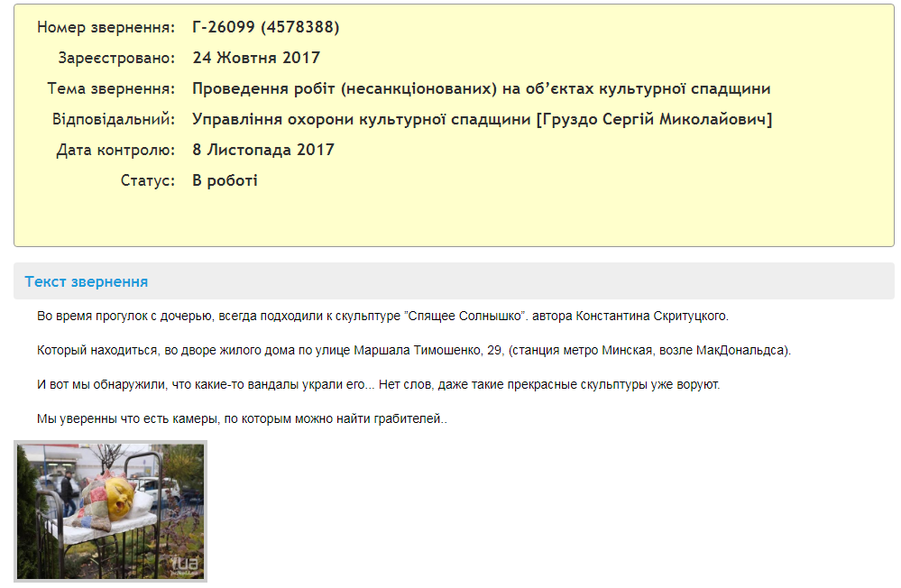Click the label Номер звернення

click(x=106, y=27)
